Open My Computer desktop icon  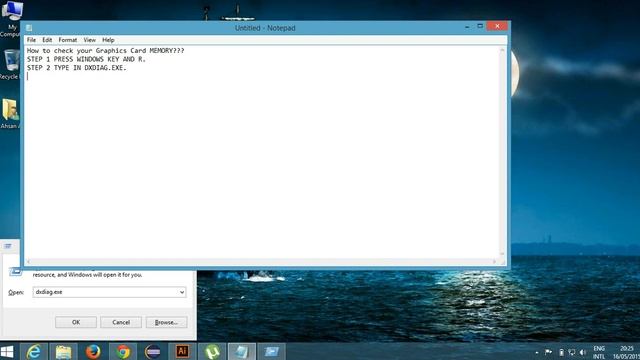tap(11, 19)
